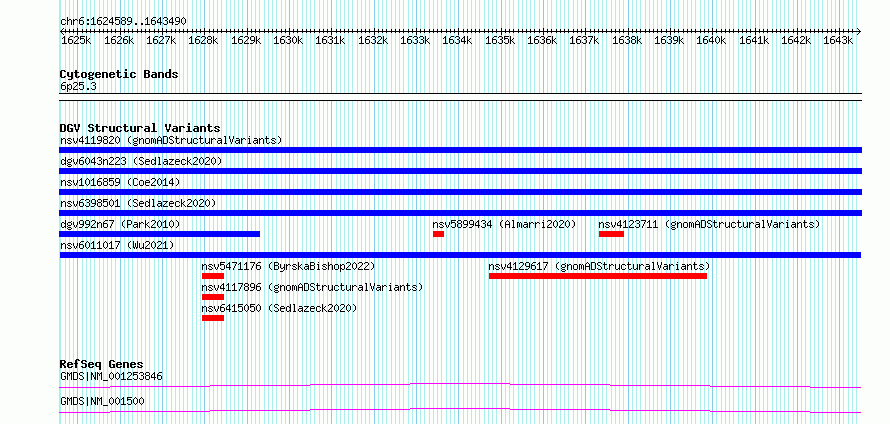
Task: Click the red bar under nsv5471176
Action: [213, 276]
